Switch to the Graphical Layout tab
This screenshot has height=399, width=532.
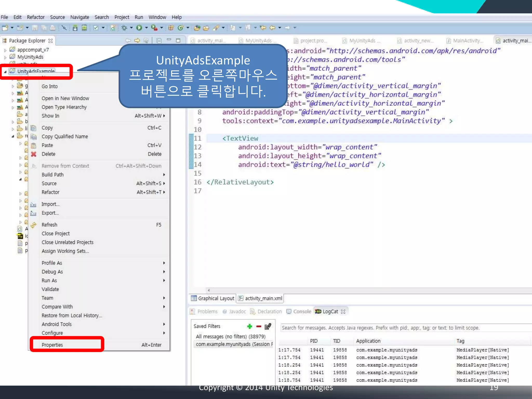tap(212, 298)
